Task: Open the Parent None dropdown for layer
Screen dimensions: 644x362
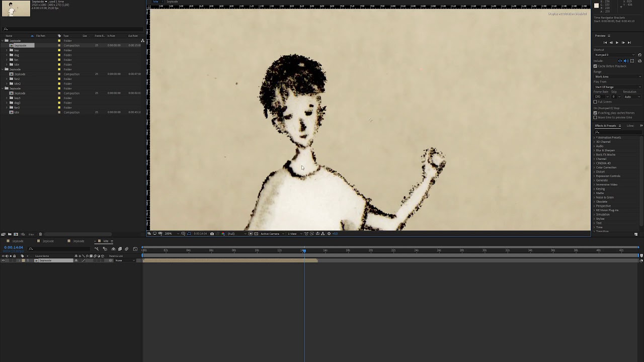Action: 125,260
